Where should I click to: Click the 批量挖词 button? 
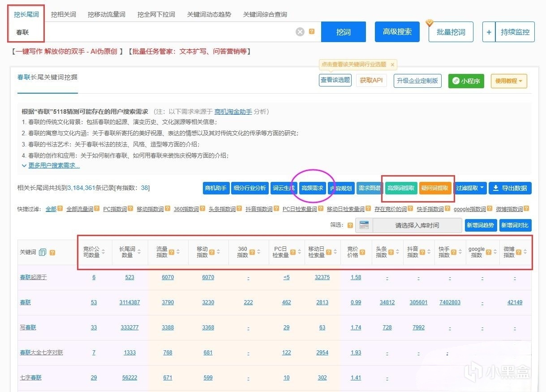point(451,32)
